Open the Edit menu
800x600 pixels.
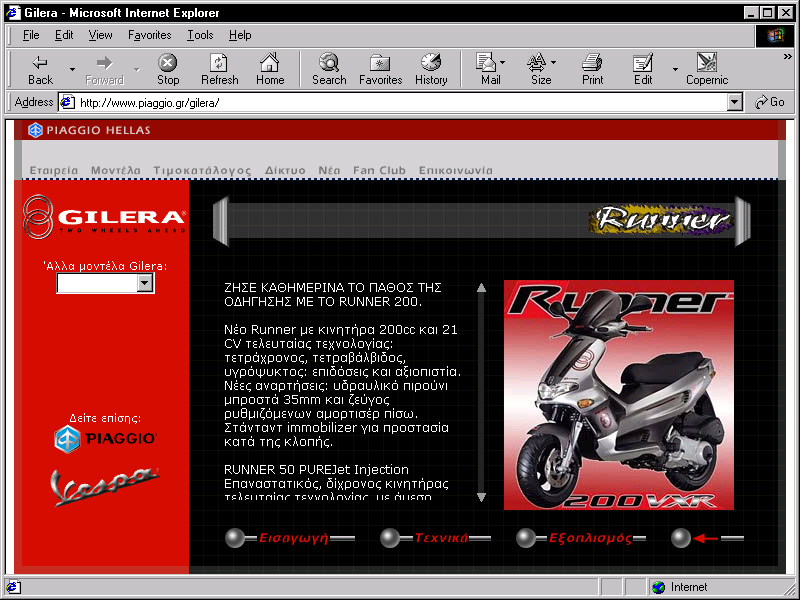(64, 35)
